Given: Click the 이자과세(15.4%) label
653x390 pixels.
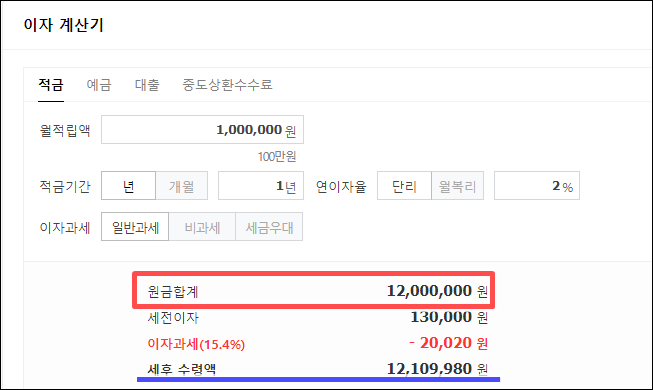Looking at the screenshot, I should tap(196, 344).
